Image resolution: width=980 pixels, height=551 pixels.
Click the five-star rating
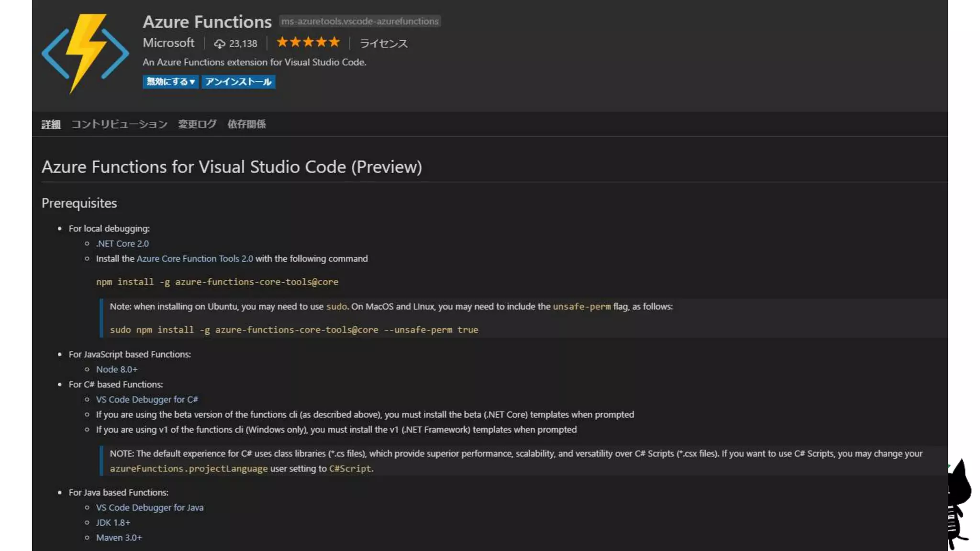(x=308, y=43)
